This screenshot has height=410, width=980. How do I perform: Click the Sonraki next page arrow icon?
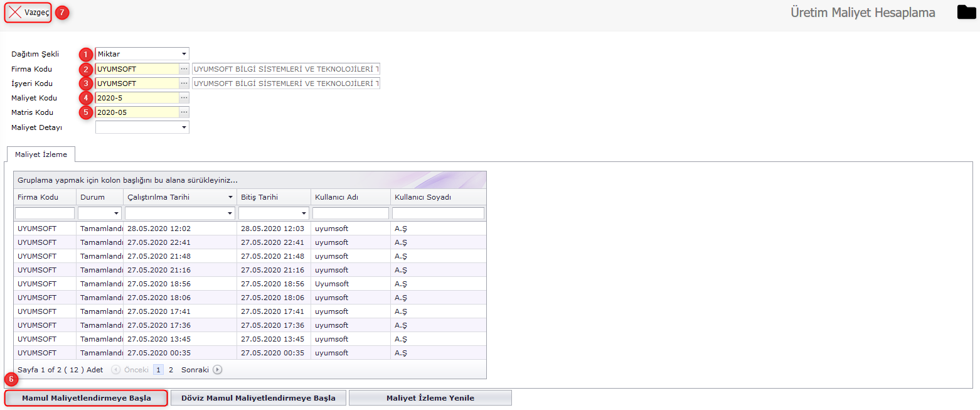217,370
